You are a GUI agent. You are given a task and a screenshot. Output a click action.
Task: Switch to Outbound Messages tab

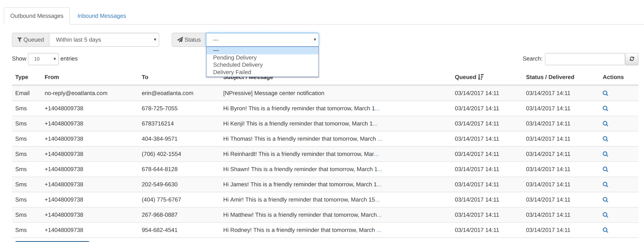click(x=37, y=16)
